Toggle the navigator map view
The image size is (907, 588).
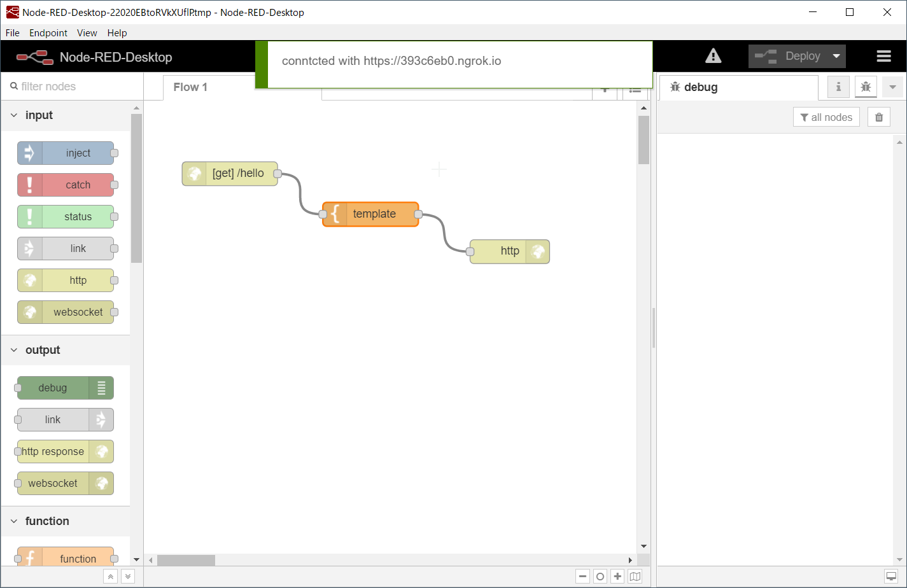pyautogui.click(x=635, y=577)
